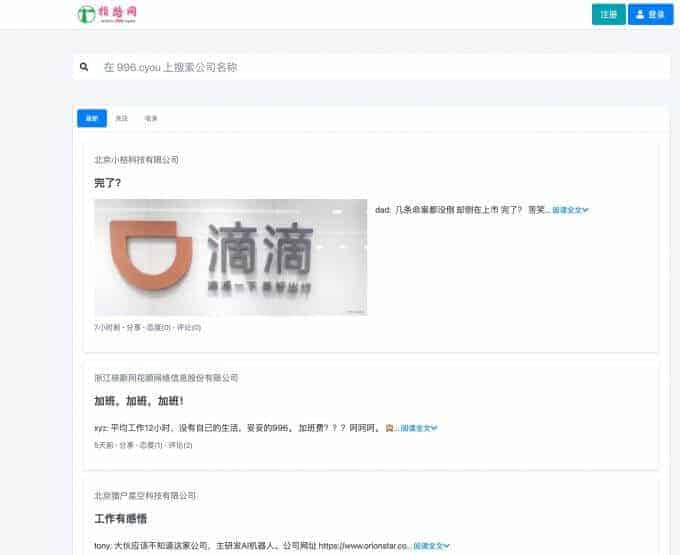The width and height of the screenshot is (680, 555).
Task: Open the Zhejiang company link above 加班 post
Action: (166, 378)
